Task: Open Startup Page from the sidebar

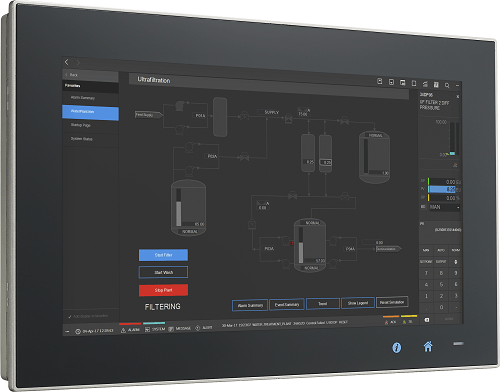Action: click(90, 125)
